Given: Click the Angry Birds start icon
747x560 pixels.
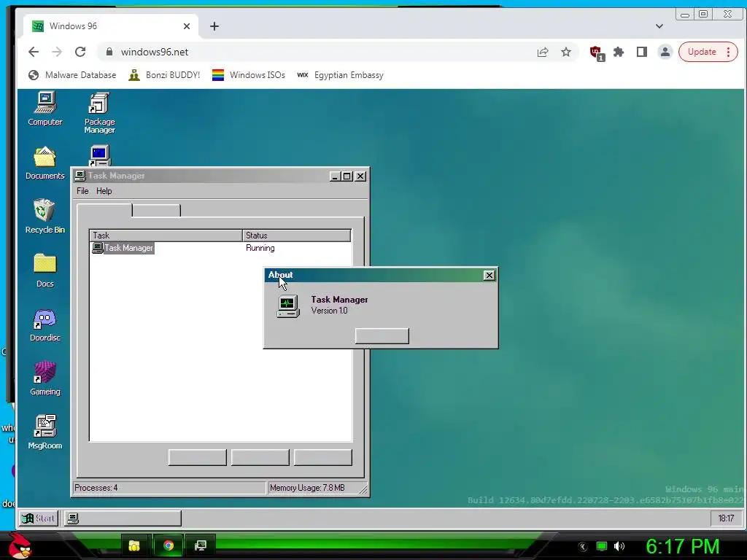Looking at the screenshot, I should pos(20,545).
